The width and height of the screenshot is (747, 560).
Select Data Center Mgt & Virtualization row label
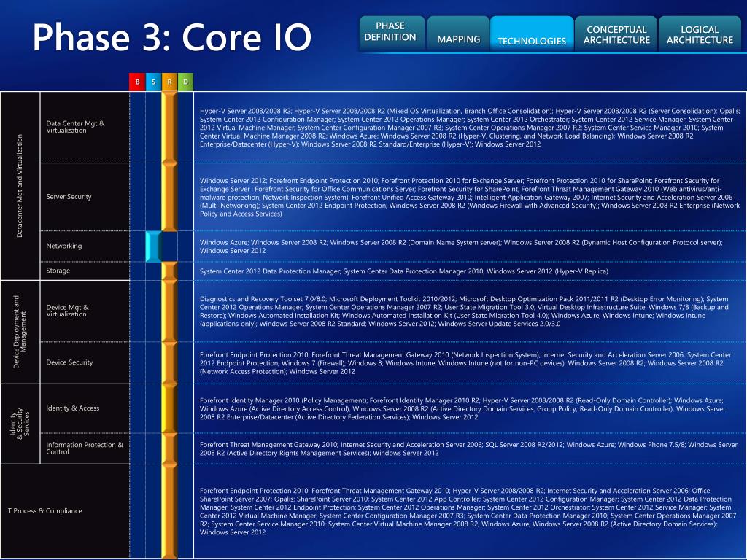(x=75, y=127)
